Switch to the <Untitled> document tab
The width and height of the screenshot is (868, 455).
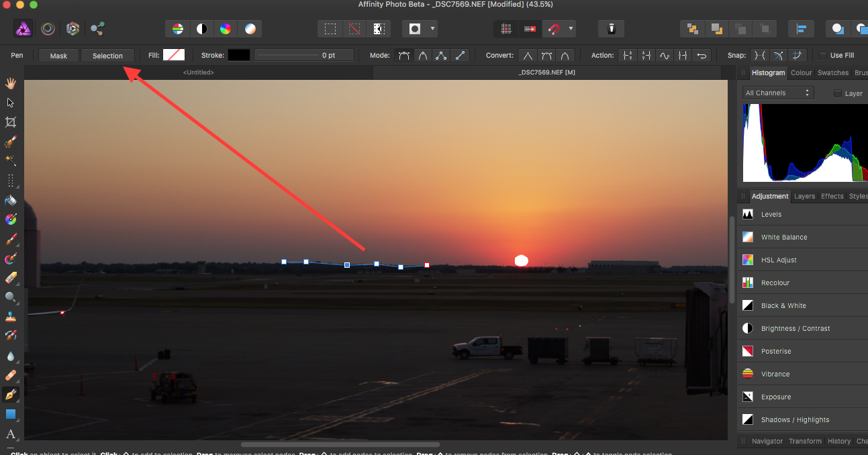tap(198, 72)
